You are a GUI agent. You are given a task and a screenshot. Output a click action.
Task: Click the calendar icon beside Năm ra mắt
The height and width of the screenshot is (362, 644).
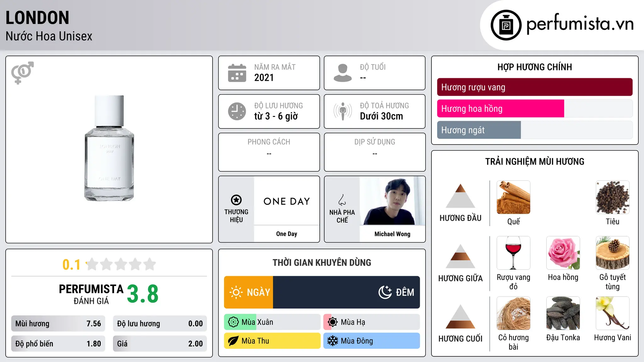point(237,73)
